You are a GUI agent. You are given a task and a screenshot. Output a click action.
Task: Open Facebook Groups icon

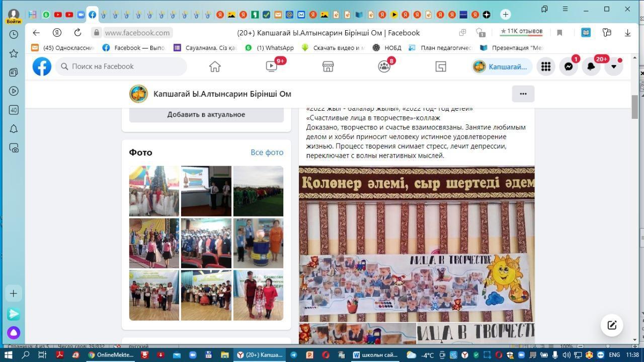tap(384, 66)
